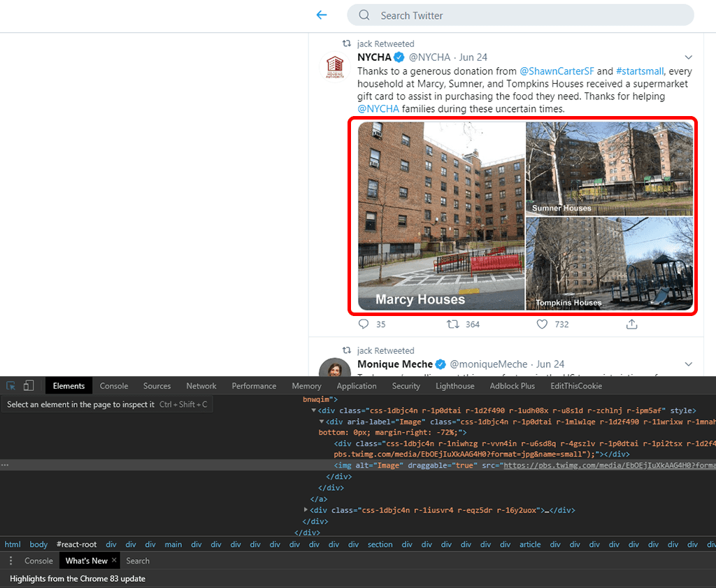Activate DevTools inspect element picker icon
716x588 pixels.
[11, 386]
